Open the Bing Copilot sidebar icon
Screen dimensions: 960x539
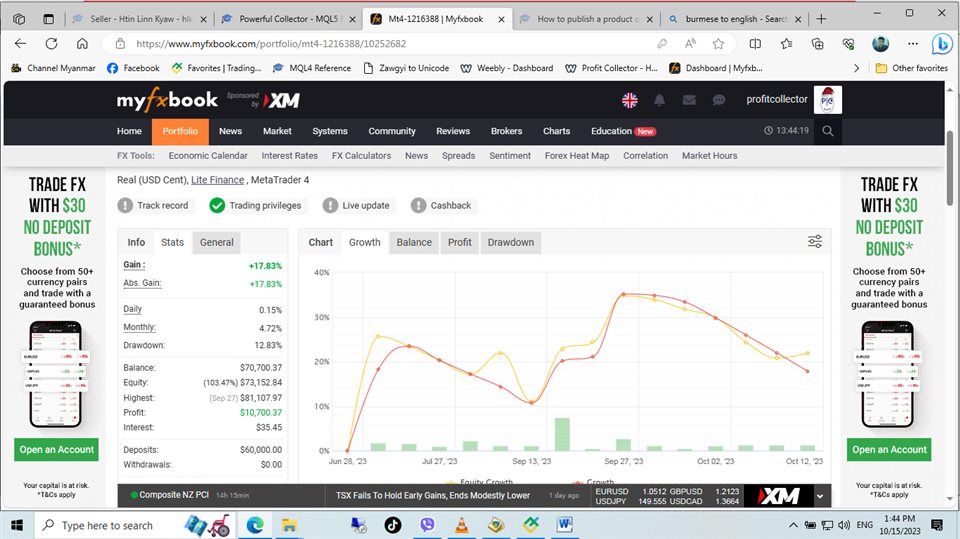coord(942,43)
